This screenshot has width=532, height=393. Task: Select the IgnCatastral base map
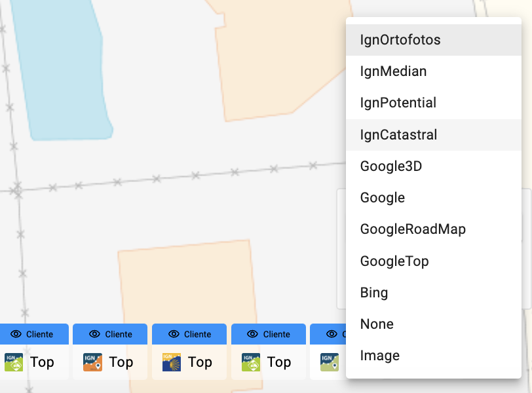(x=434, y=135)
